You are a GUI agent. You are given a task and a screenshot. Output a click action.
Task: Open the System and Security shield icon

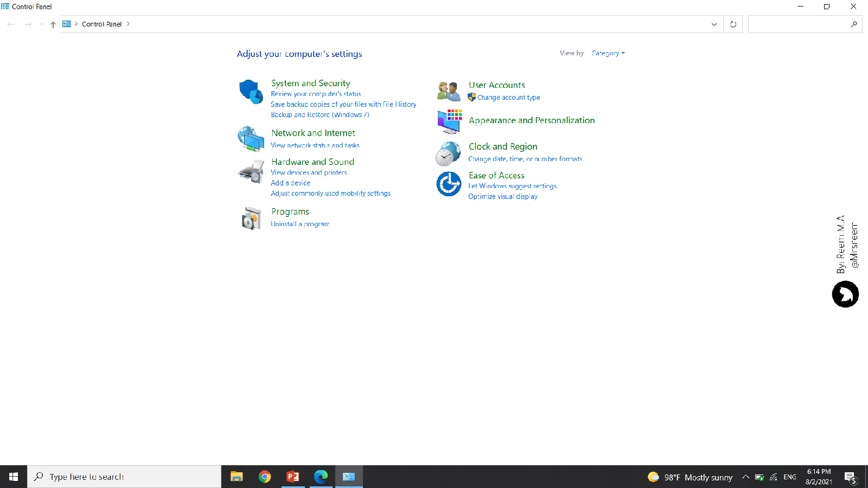point(251,92)
